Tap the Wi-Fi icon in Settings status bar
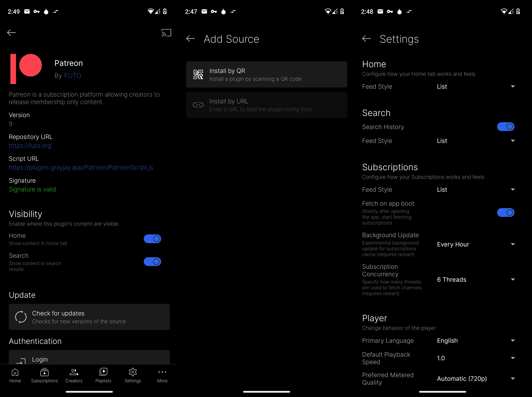532x397 pixels. [504, 11]
